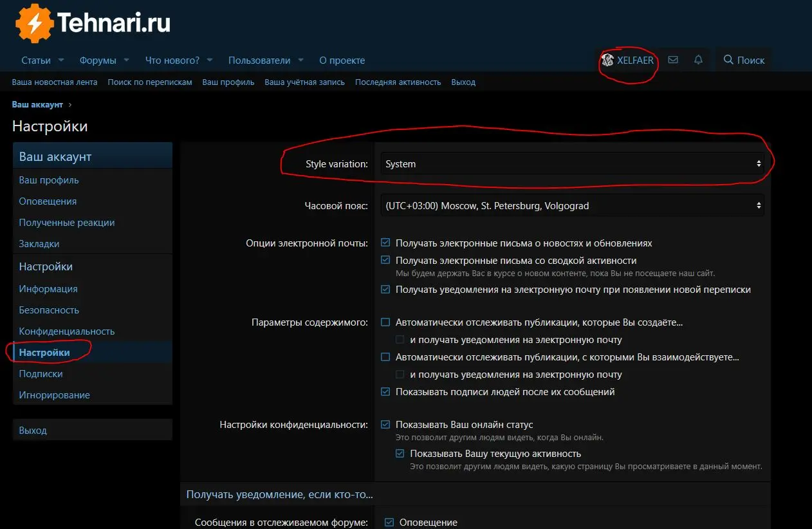Uncheck showing signatures after messages
Image resolution: width=812 pixels, height=529 pixels.
[x=385, y=391]
